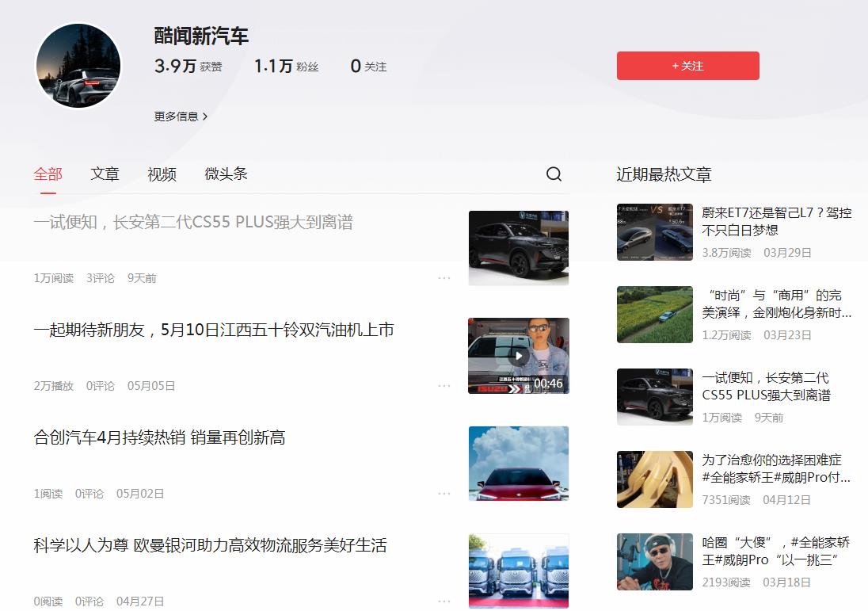
Task: Click 7351阅读 under 威朗Pro article
Action: (x=725, y=500)
